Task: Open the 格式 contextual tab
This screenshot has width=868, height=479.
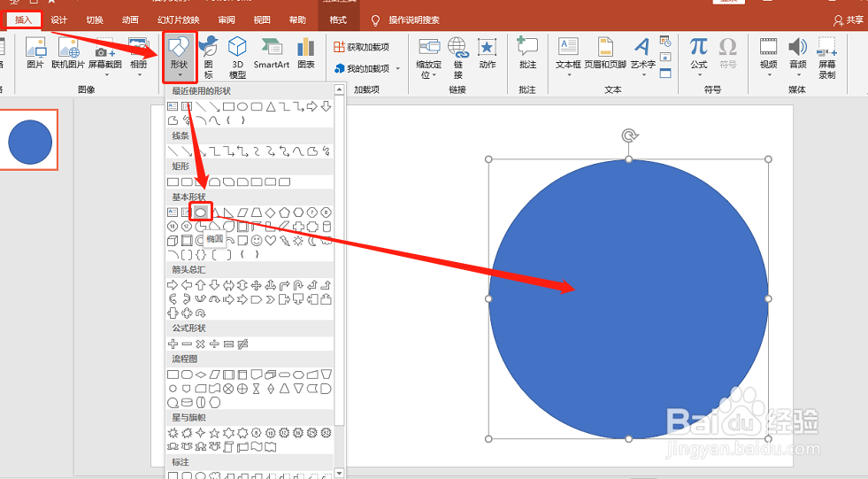Action: click(338, 20)
